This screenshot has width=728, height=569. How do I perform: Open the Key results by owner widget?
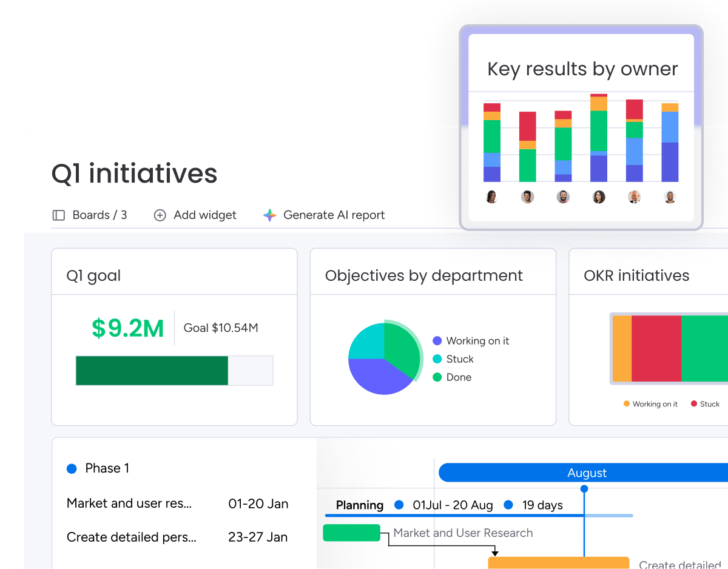coord(582,69)
